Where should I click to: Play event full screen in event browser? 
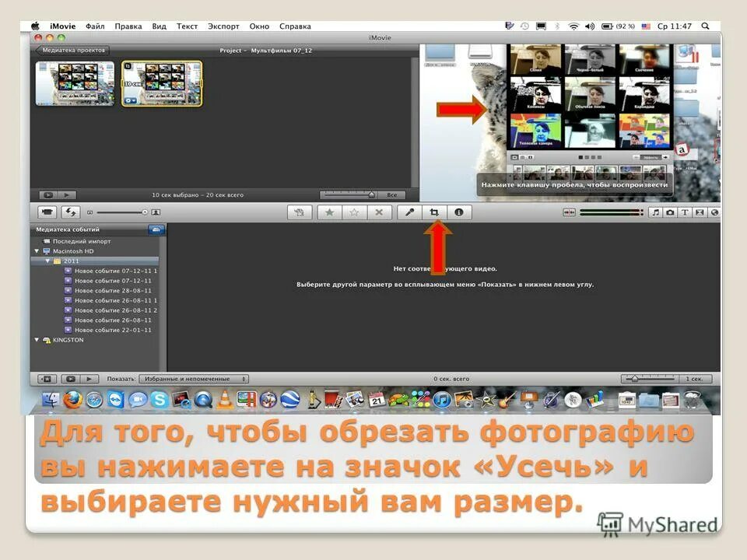(71, 379)
